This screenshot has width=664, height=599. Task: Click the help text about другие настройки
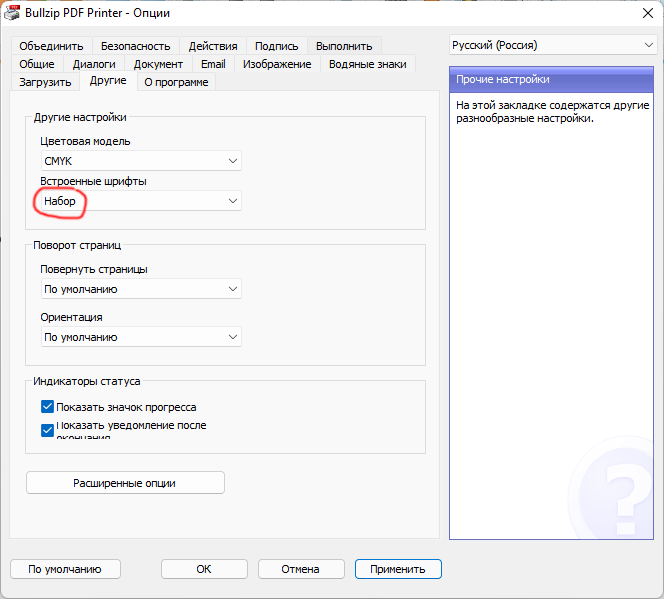point(553,112)
